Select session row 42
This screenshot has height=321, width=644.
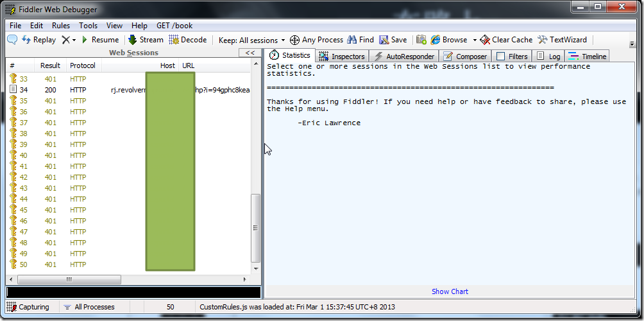(x=128, y=177)
